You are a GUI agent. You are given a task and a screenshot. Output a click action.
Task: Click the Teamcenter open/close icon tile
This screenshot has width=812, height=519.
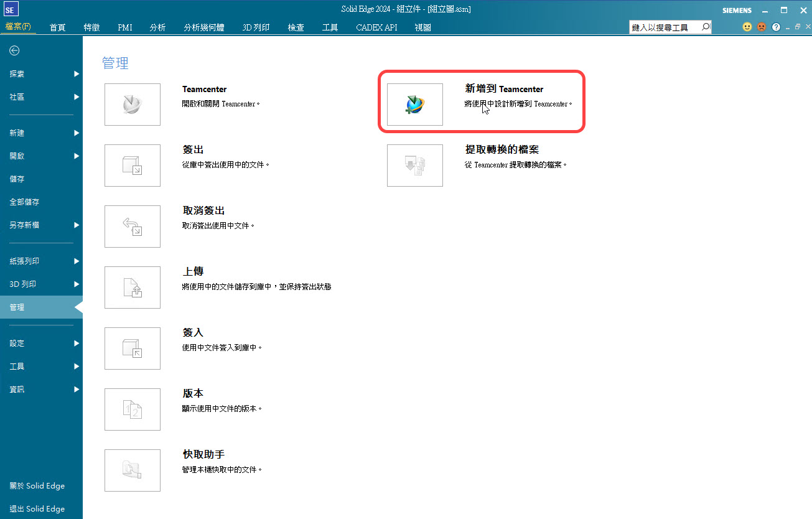133,105
